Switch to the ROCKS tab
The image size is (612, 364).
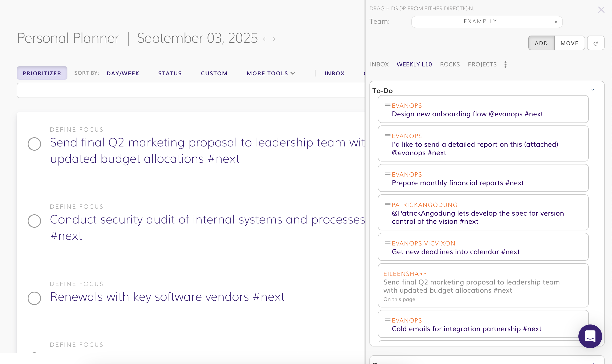(x=450, y=64)
